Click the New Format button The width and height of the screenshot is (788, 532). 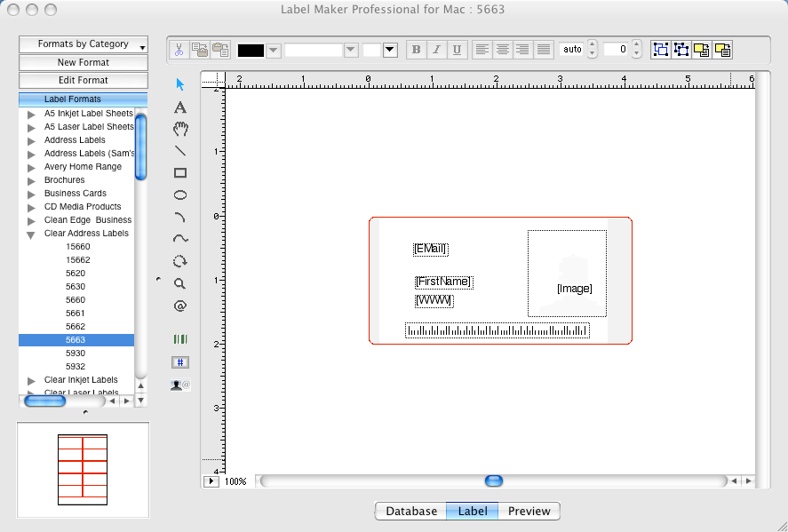point(83,62)
